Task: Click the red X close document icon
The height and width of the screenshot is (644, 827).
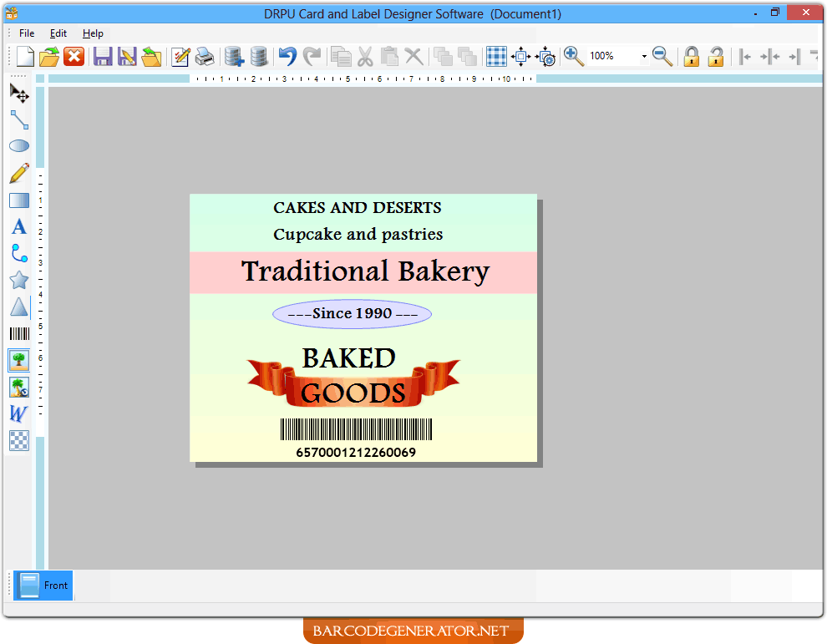Action: point(74,57)
